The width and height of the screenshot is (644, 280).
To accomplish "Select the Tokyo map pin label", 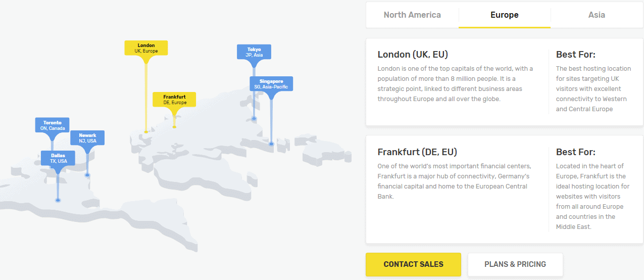I will (x=254, y=52).
